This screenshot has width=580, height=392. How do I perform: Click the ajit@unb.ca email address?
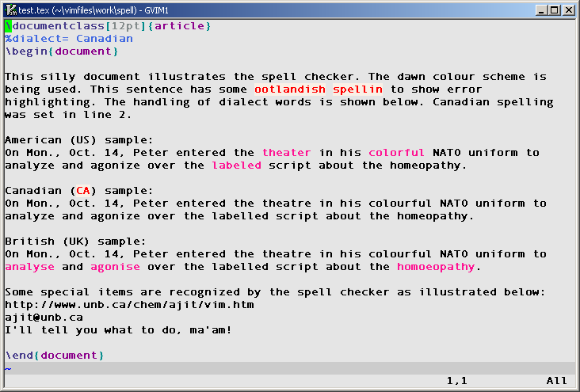click(44, 318)
